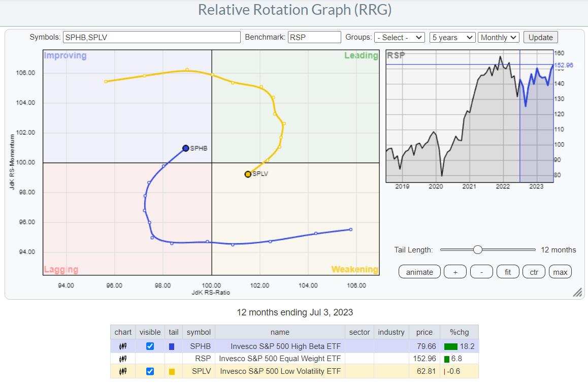588x384 pixels.
Task: Open the Groups select dropdown
Action: [400, 38]
